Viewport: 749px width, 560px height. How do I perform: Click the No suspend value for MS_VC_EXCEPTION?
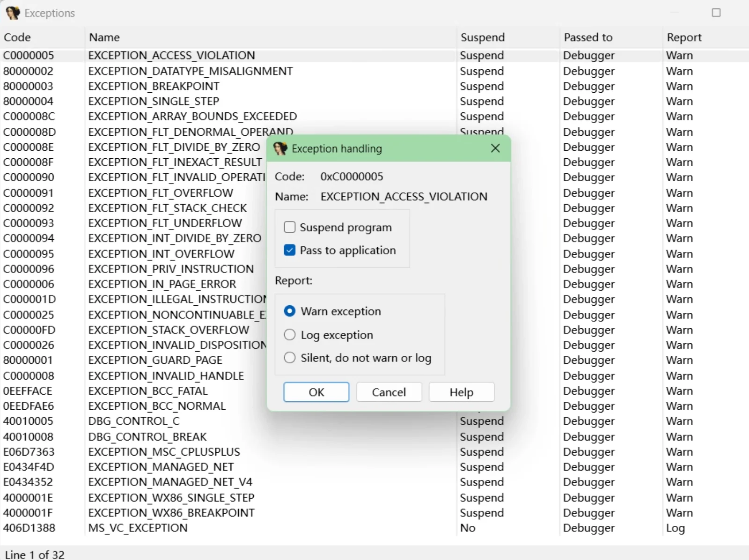click(468, 528)
